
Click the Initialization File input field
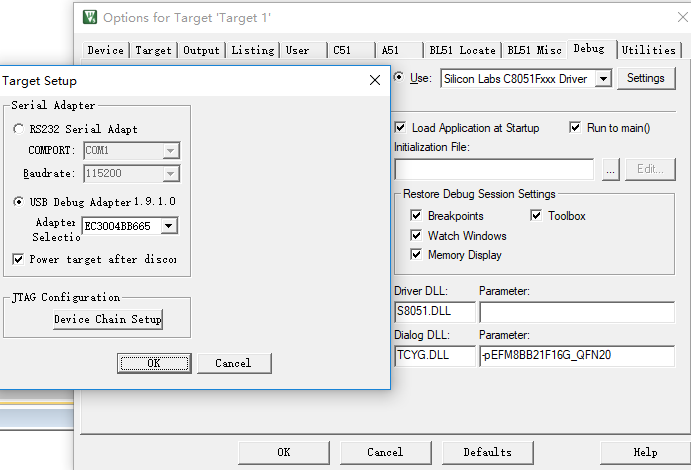(494, 169)
